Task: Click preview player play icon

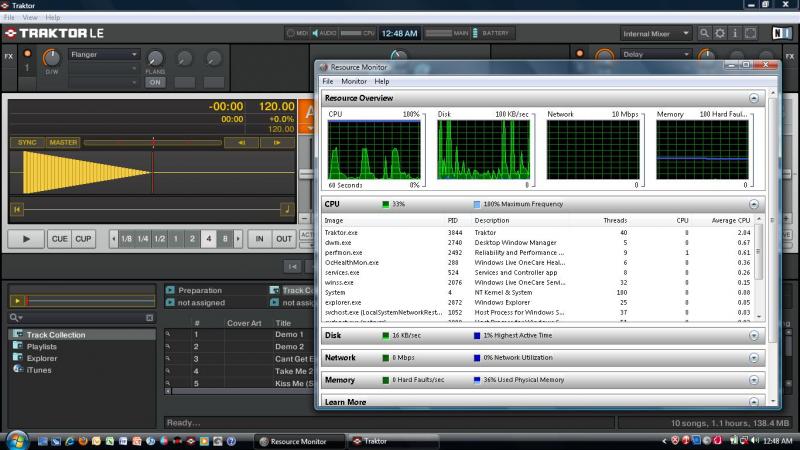Action: click(x=17, y=301)
